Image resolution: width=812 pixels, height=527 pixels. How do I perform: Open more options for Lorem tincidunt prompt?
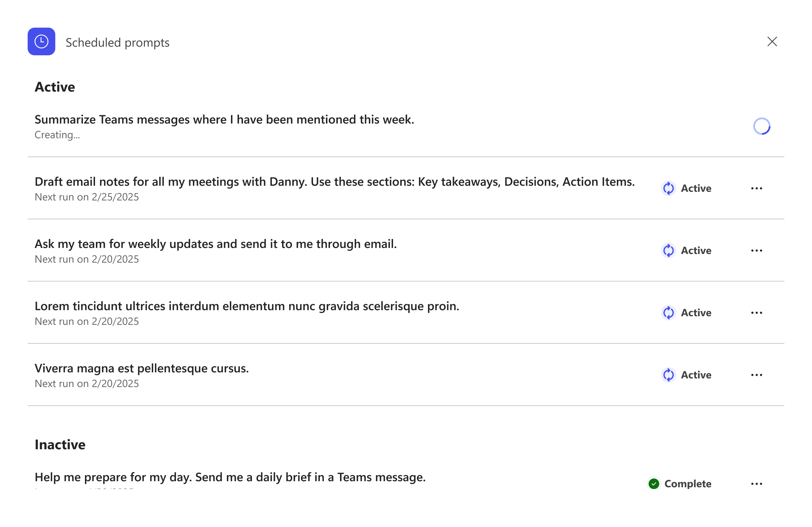click(x=756, y=313)
